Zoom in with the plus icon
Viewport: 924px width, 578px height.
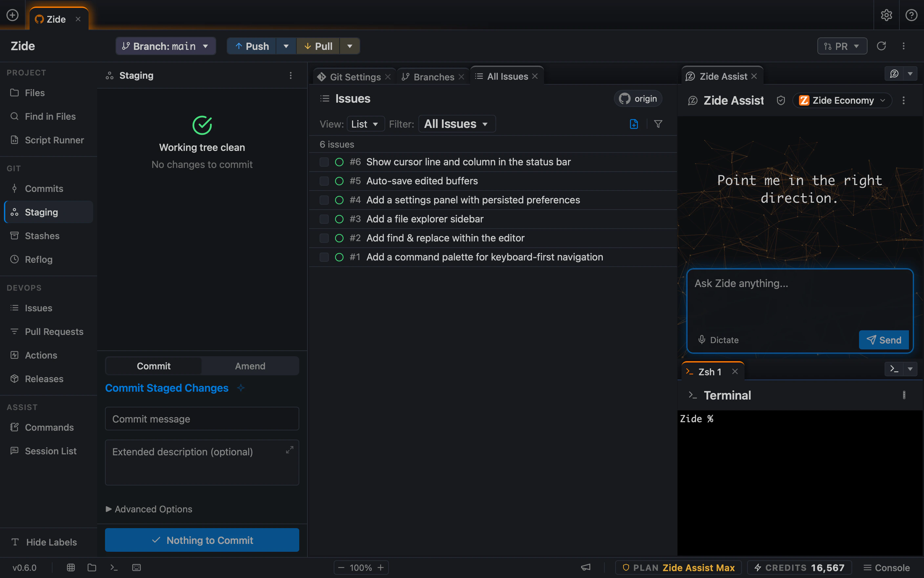[381, 567]
